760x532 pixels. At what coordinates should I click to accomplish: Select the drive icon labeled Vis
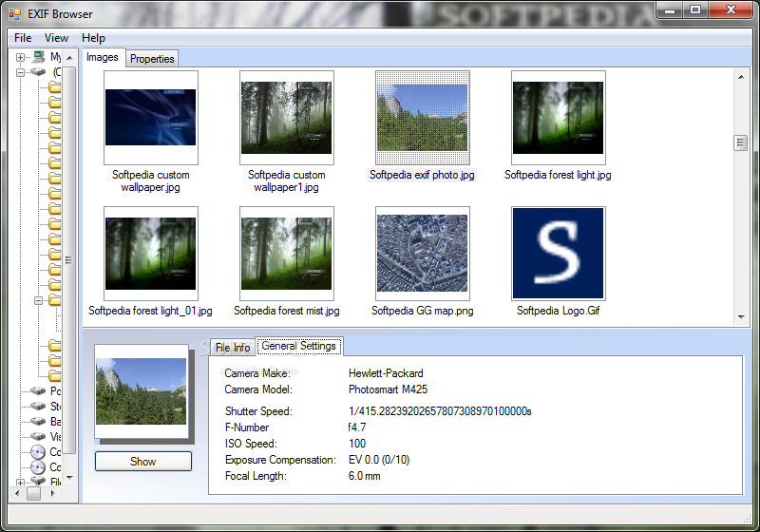(x=38, y=436)
